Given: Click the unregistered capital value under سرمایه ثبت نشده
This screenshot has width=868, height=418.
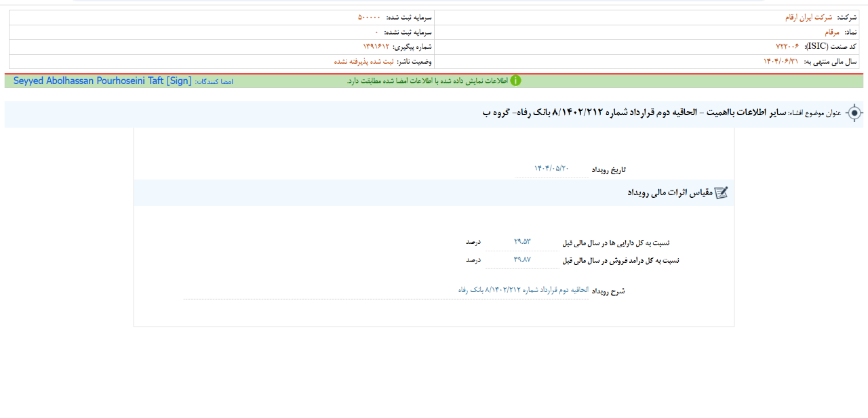Looking at the screenshot, I should 376,33.
